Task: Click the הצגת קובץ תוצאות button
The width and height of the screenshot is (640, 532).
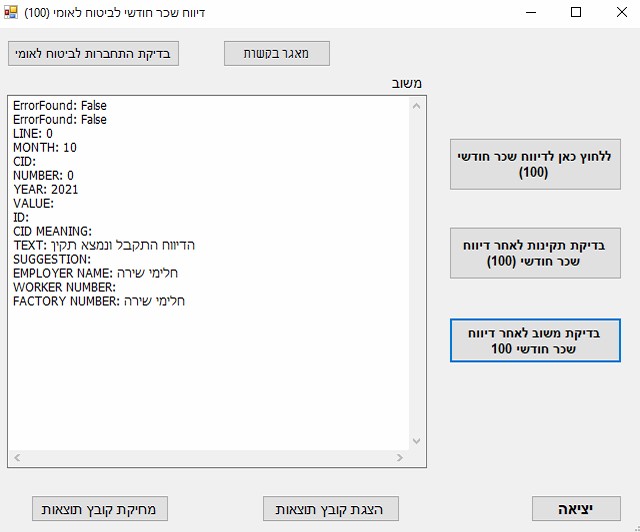Action: tap(331, 509)
